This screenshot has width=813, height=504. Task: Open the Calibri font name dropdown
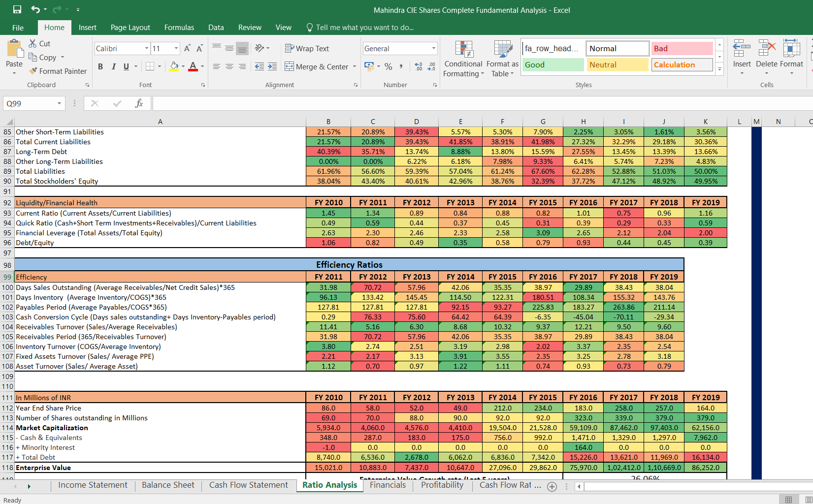coord(147,48)
